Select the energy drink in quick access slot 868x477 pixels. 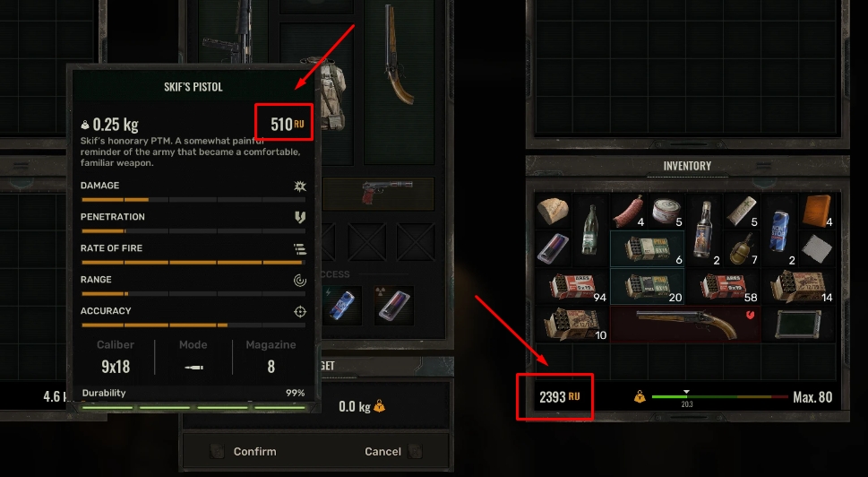343,305
